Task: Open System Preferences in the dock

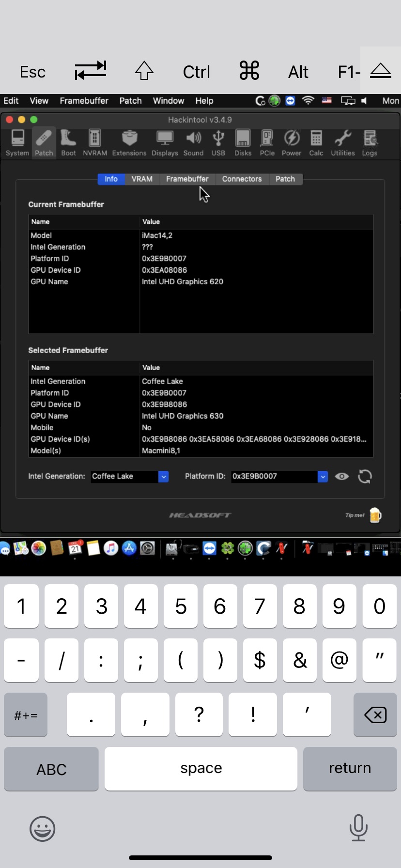Action: point(147,548)
